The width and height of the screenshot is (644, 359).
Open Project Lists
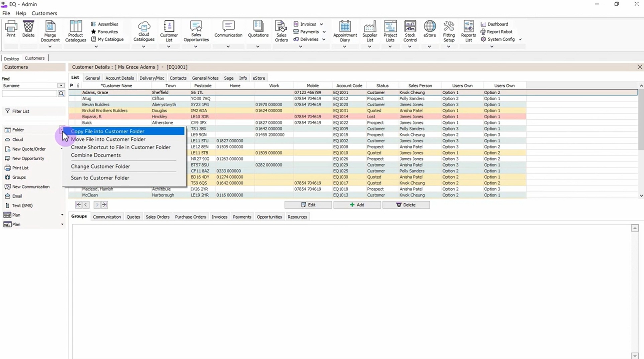pos(390,31)
